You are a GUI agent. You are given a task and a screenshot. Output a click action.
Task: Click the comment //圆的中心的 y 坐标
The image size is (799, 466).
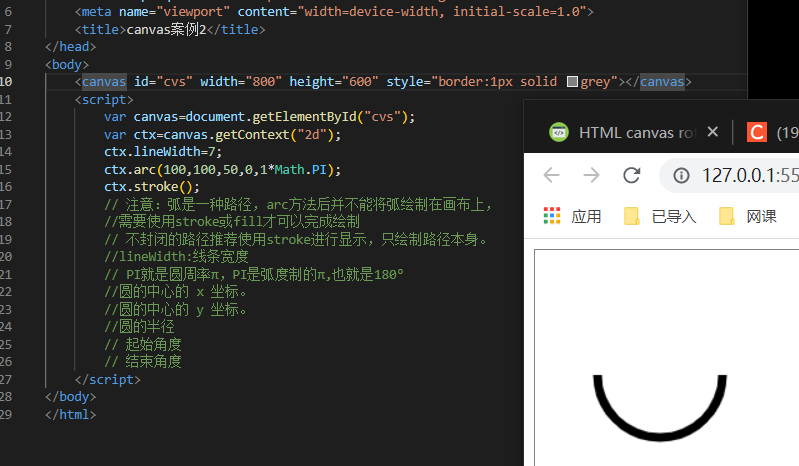(x=176, y=309)
